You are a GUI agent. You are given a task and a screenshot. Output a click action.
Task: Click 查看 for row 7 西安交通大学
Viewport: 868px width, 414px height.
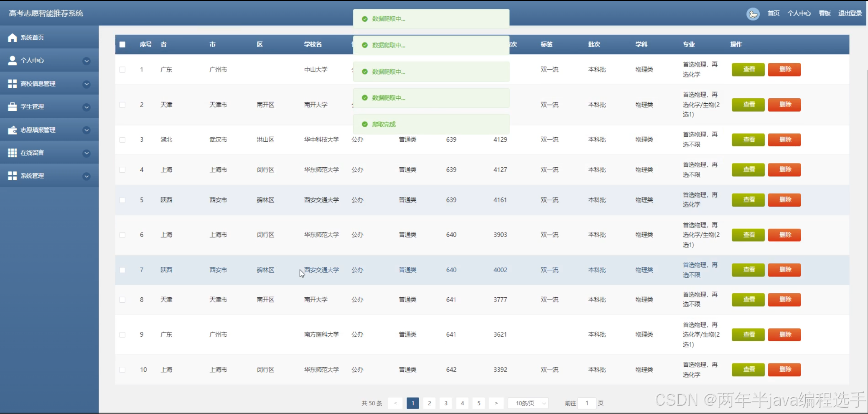tap(748, 270)
